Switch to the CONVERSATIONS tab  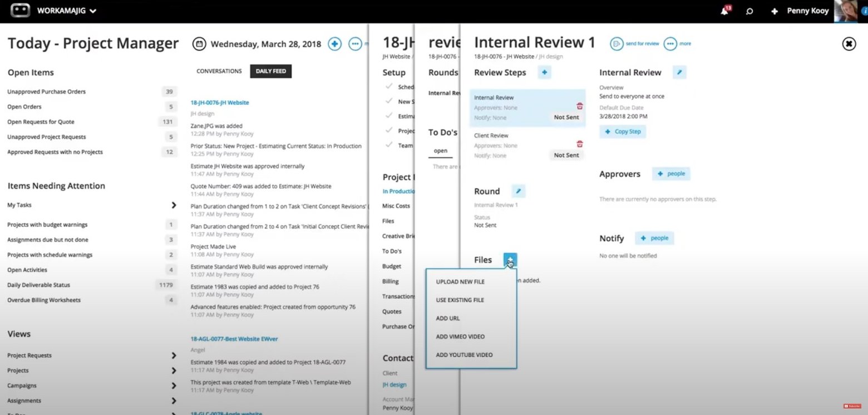[x=219, y=71]
